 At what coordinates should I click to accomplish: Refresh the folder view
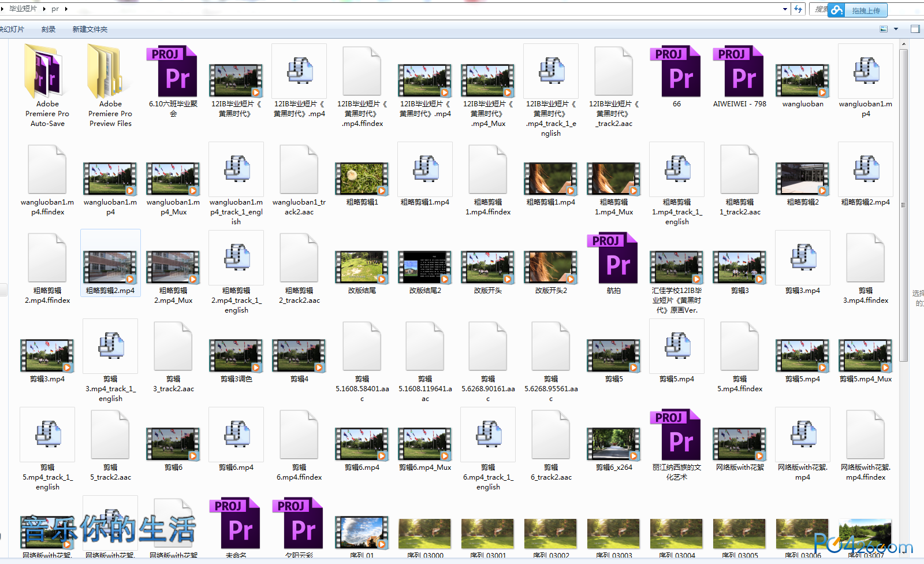coord(798,9)
